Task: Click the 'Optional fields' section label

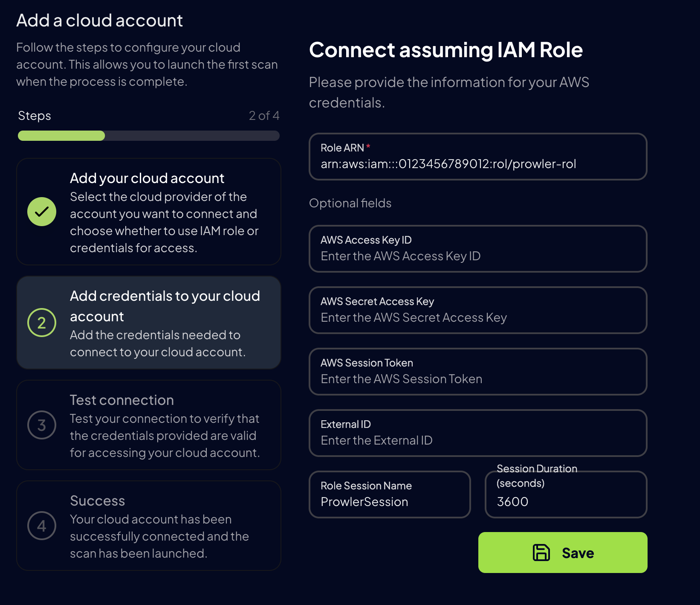Action: pos(350,203)
